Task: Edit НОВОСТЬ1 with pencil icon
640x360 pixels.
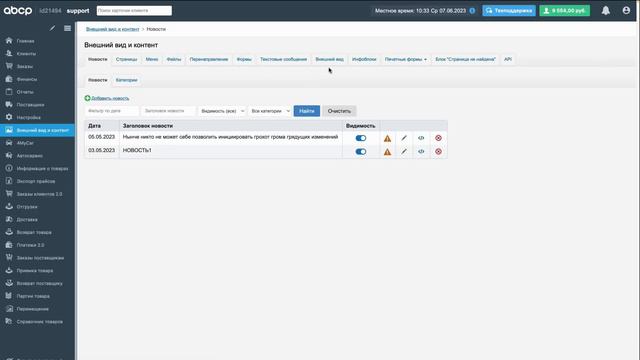Action: pos(404,151)
